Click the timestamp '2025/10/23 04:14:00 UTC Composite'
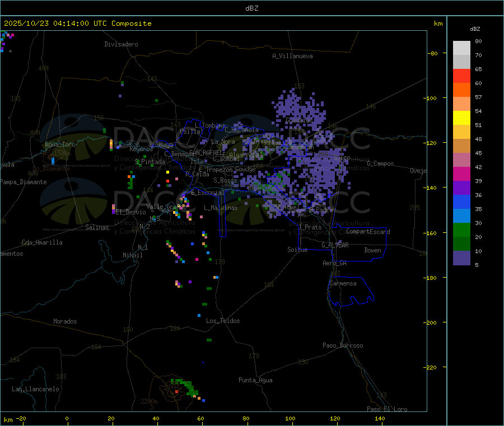This screenshot has height=426, width=504. click(77, 24)
